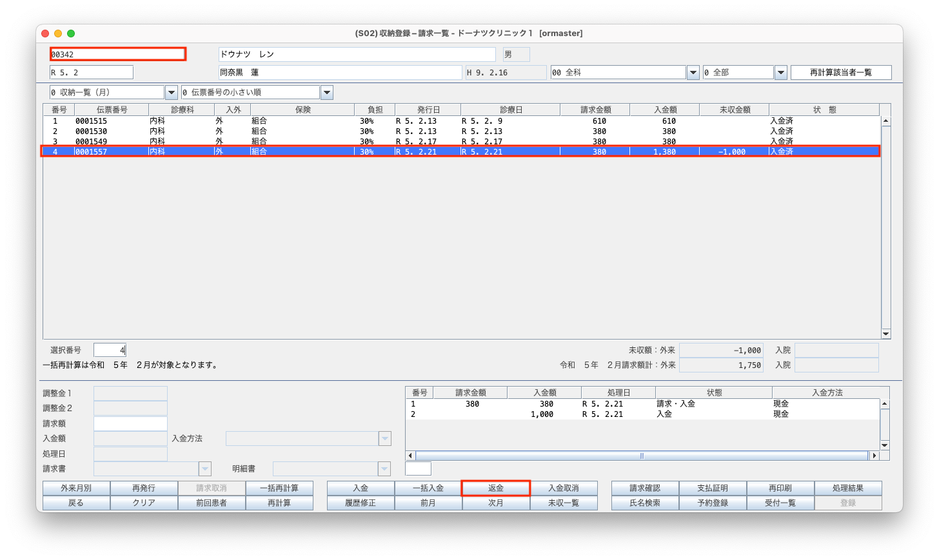
Task: Expand the 収納一覧(月) view dropdown
Action: tap(172, 93)
